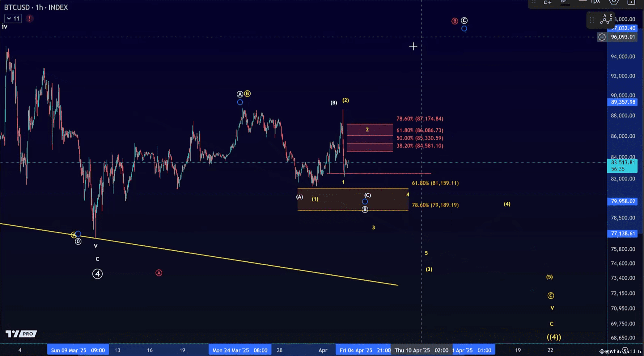644x356 pixels.
Task: Select the yellow (2) wave label
Action: coord(346,100)
